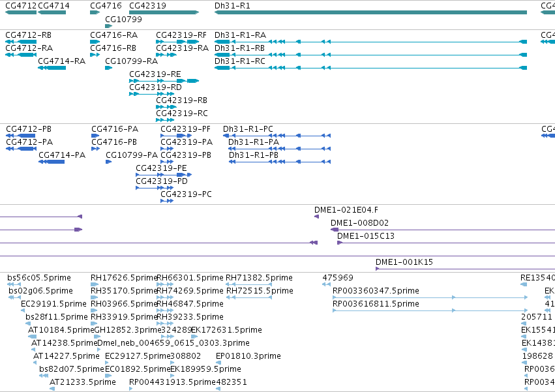
Task: Select clone DME1-021E04.F
Action: tap(346, 209)
